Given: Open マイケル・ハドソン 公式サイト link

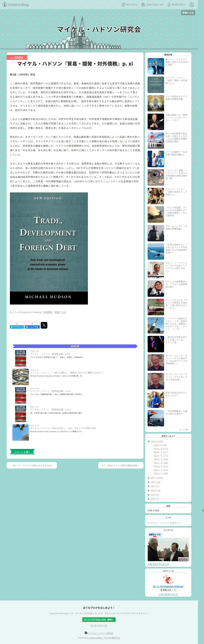Looking at the screenshot, I should 164,523.
